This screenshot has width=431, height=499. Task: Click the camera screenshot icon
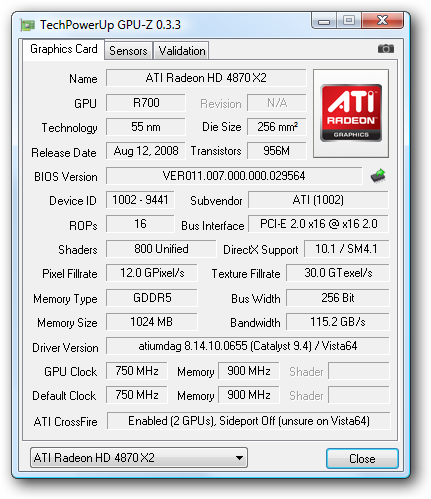tap(386, 49)
